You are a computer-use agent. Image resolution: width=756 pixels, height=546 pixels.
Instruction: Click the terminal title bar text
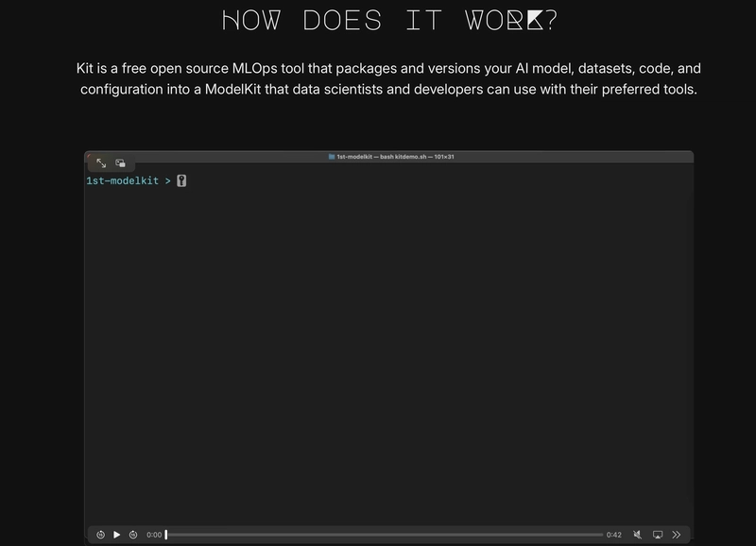pos(395,157)
